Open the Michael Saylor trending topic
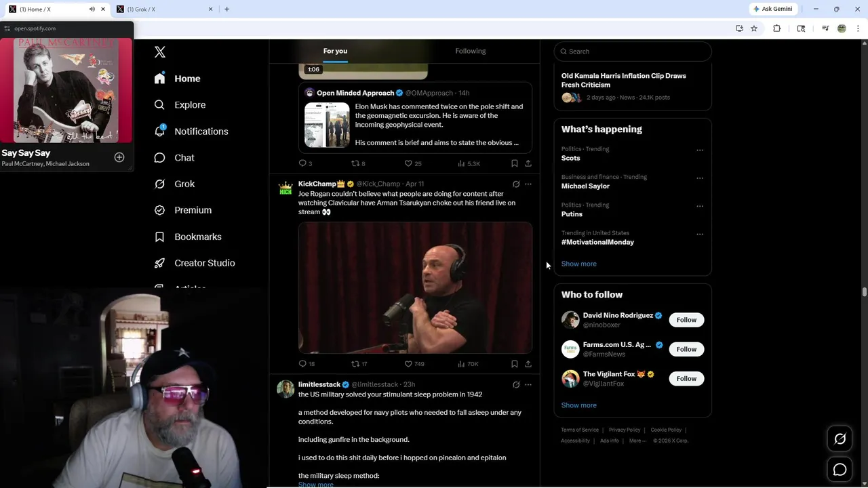Viewport: 868px width, 488px height. click(585, 186)
